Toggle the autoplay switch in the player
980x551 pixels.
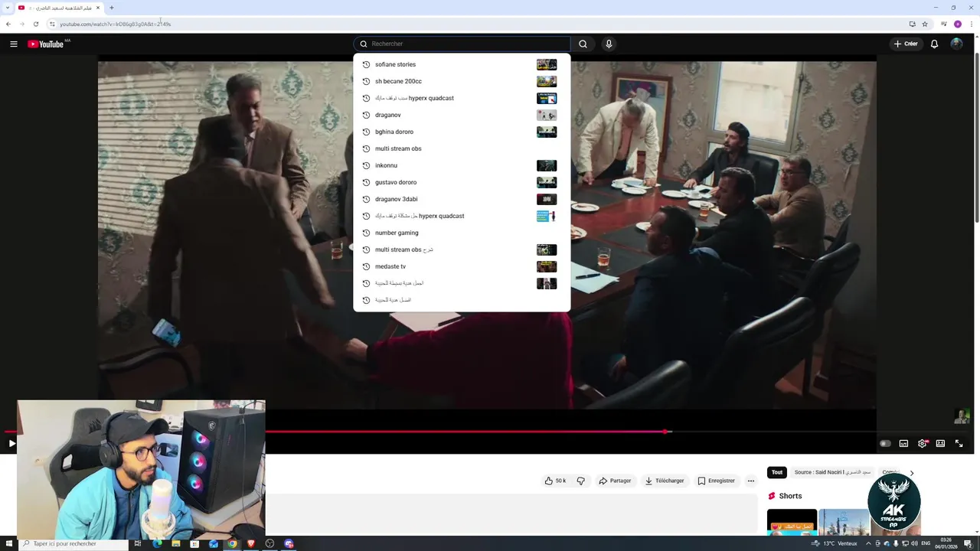coord(885,443)
